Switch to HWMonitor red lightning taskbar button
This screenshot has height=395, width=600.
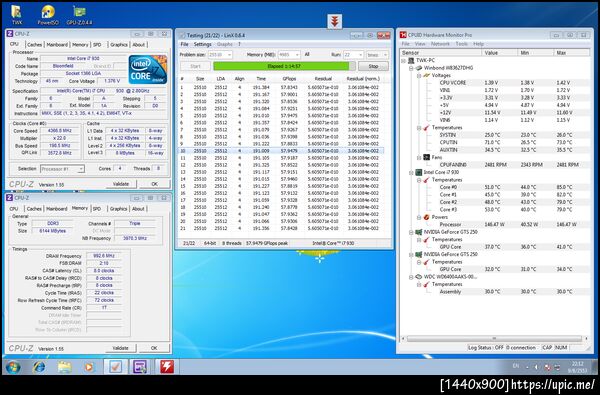166,367
